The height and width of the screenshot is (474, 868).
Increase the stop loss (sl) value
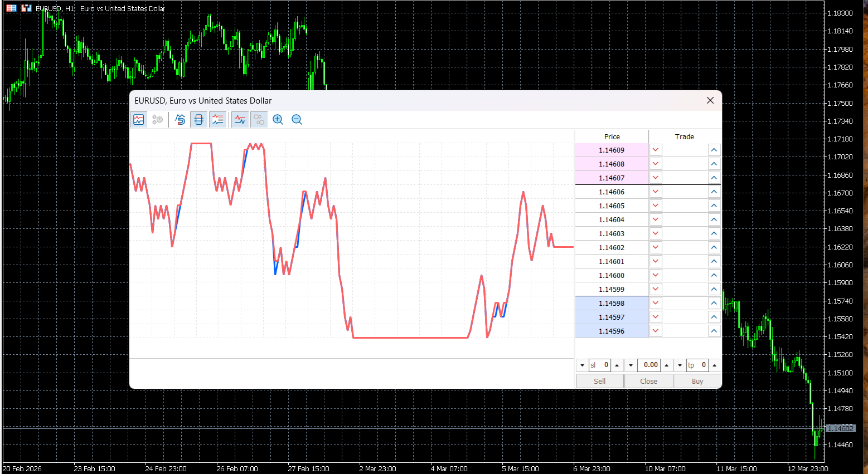pos(617,365)
